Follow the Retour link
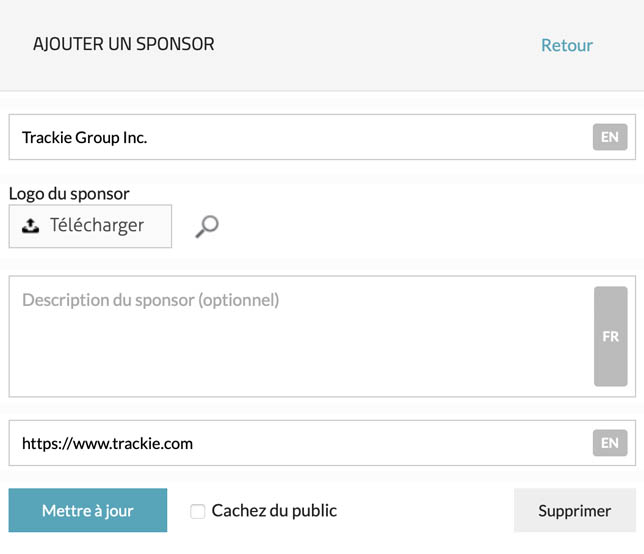The image size is (644, 554). 567,45
